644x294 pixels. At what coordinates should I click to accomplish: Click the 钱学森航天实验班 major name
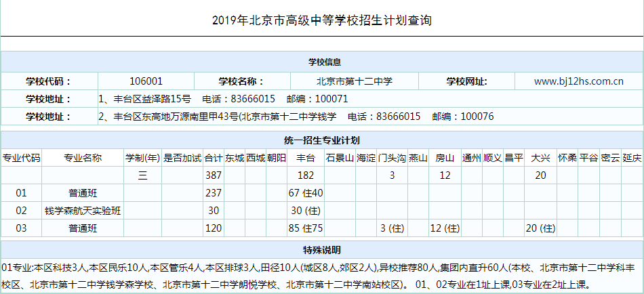click(x=83, y=211)
